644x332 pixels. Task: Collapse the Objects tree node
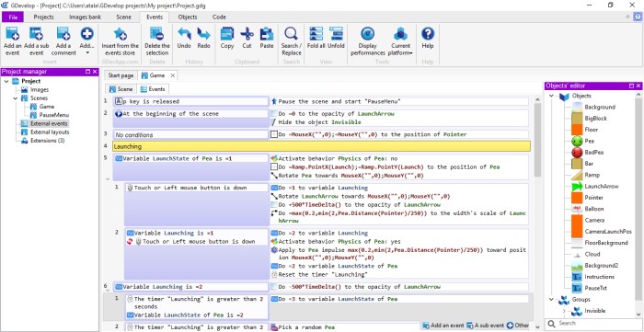point(551,96)
